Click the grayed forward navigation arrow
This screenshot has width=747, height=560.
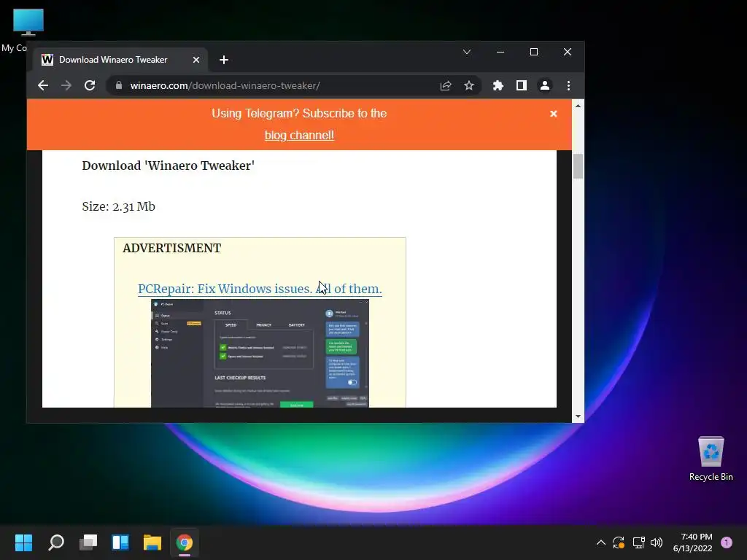(x=66, y=86)
